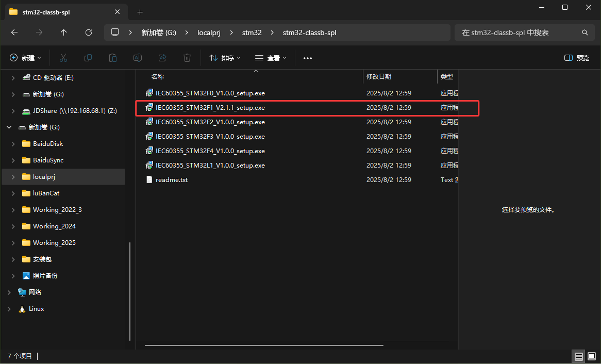Click the CD drive (E:) icon
The width and height of the screenshot is (601, 364).
(26, 77)
